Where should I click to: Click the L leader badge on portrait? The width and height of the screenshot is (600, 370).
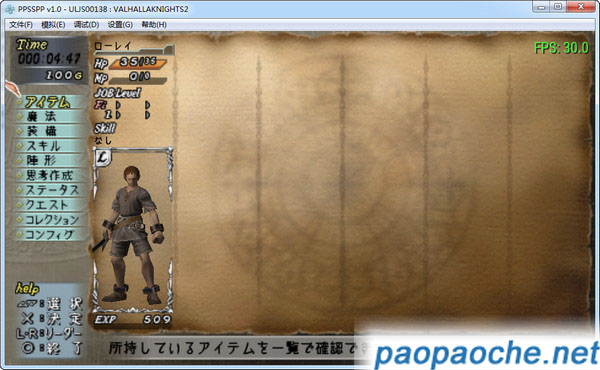click(x=103, y=157)
